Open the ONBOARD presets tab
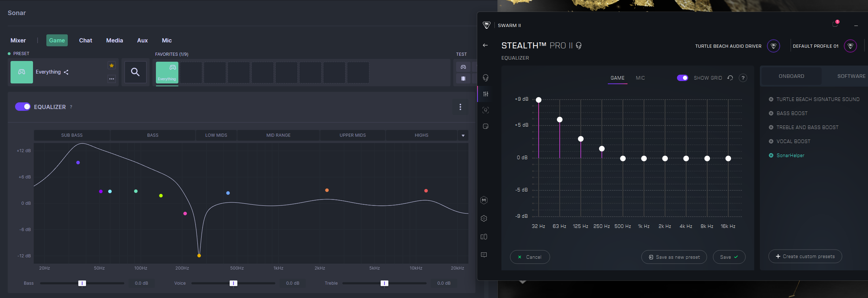Viewport: 868px width, 298px height. (x=791, y=76)
